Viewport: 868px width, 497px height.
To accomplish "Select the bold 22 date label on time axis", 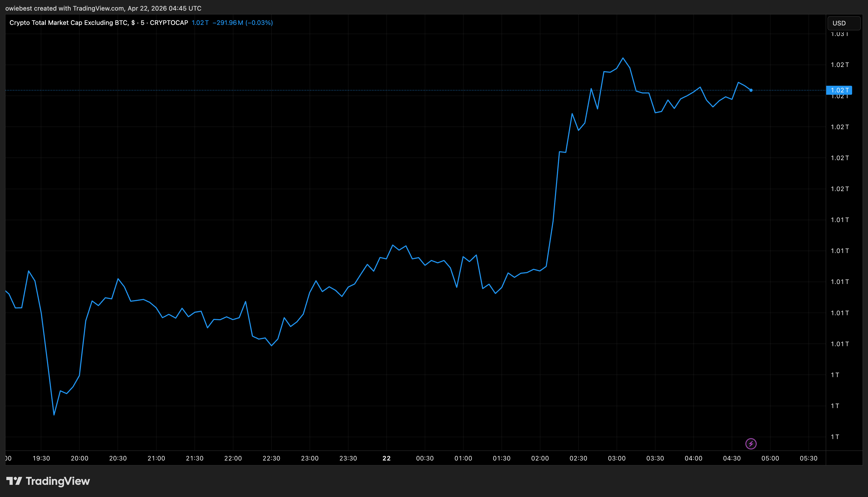I will pos(386,458).
